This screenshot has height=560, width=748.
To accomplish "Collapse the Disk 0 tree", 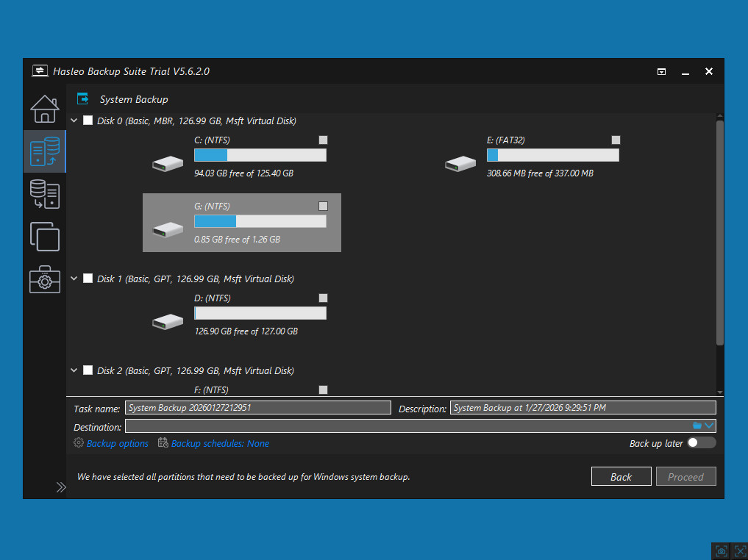I will tap(74, 121).
